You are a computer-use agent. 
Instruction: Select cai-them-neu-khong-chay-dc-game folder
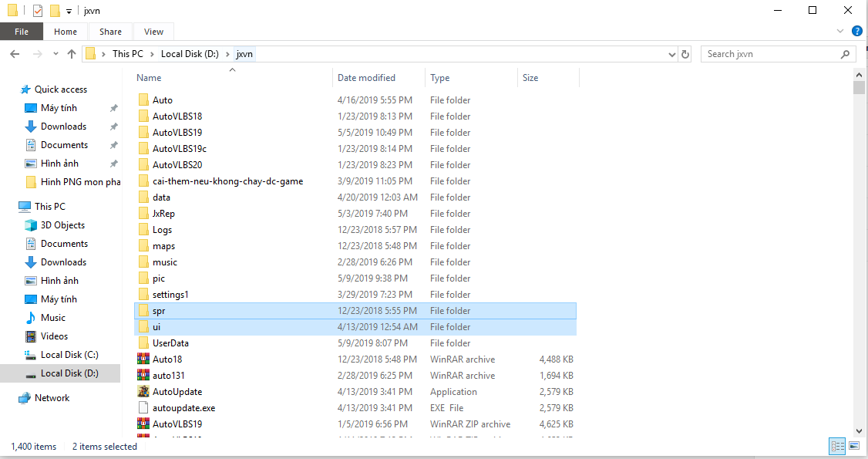pos(355,181)
